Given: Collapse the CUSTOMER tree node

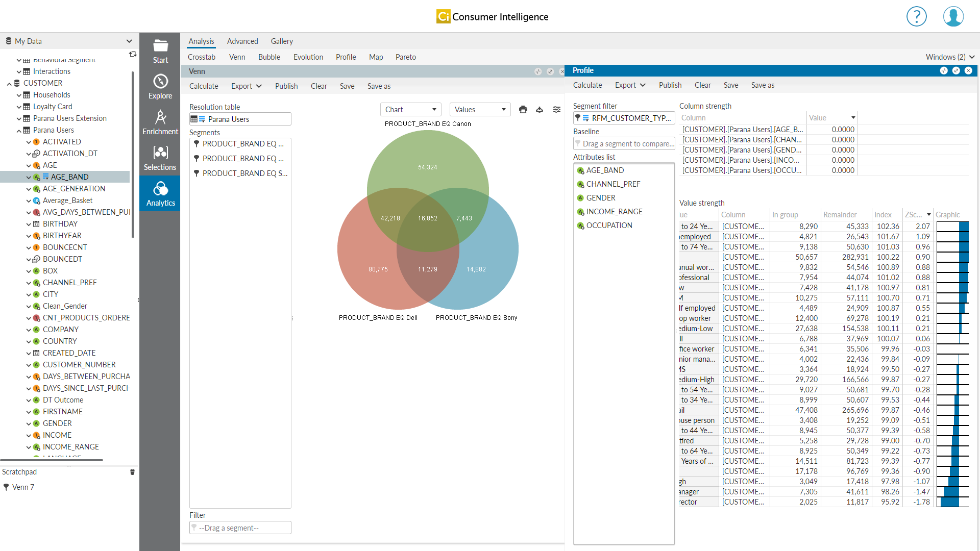Looking at the screenshot, I should tap(9, 84).
